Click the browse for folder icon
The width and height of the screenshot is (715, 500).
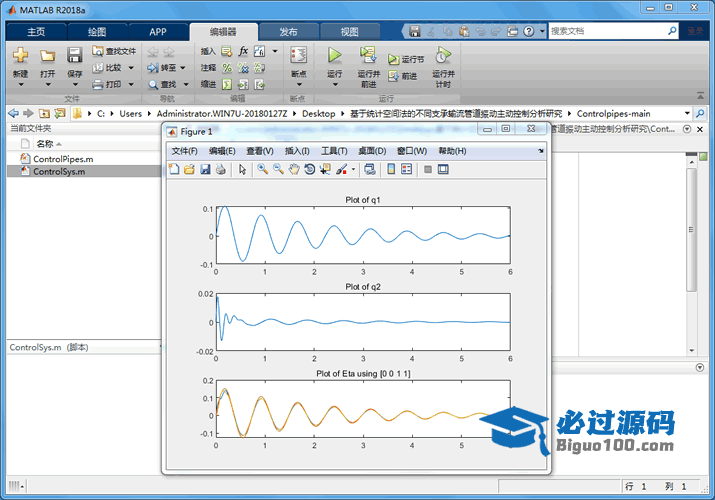pos(60,113)
